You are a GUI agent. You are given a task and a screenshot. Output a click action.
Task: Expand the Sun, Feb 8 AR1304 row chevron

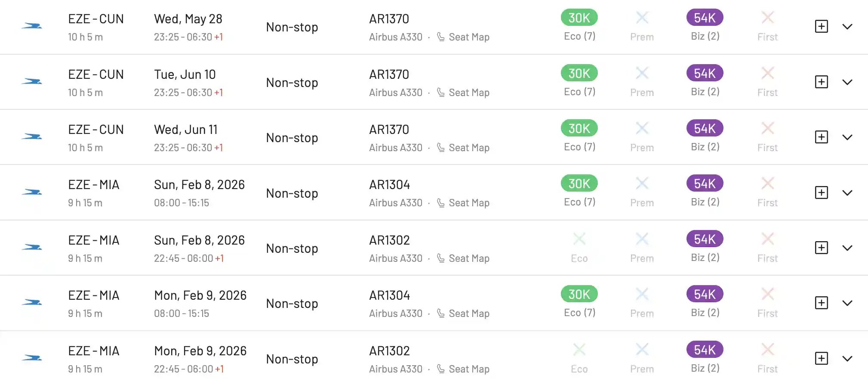(847, 192)
